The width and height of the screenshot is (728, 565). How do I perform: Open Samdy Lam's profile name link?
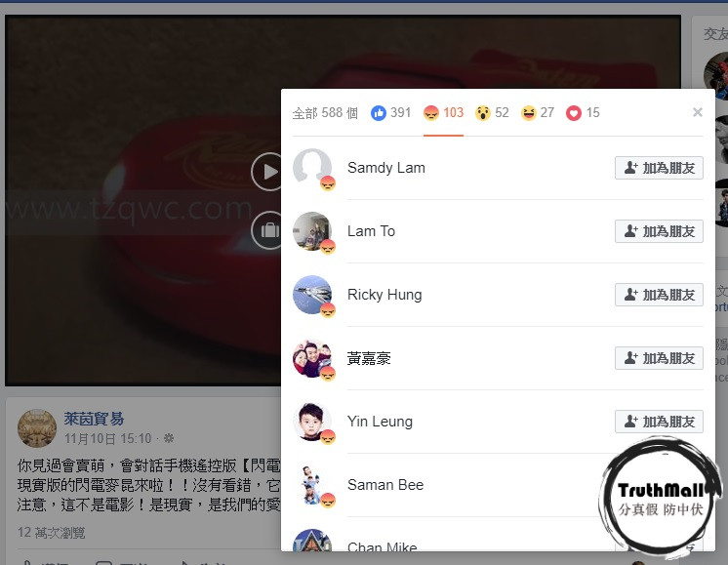coord(385,168)
